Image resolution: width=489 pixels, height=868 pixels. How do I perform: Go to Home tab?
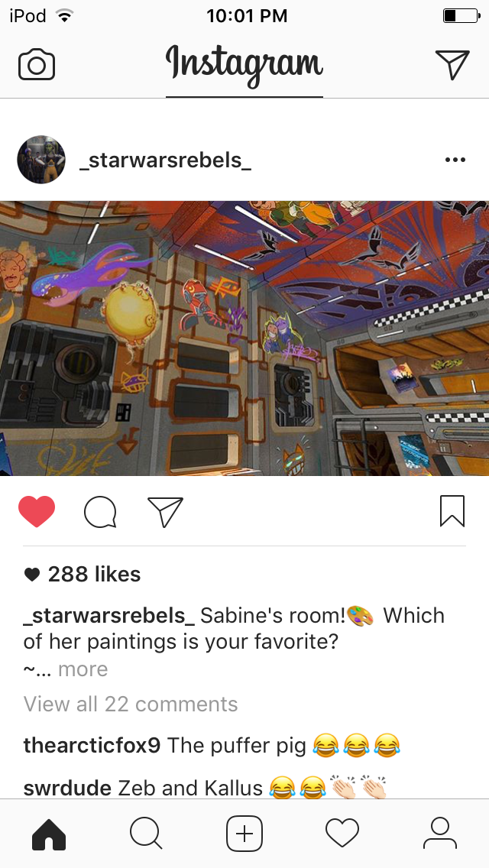(x=49, y=833)
